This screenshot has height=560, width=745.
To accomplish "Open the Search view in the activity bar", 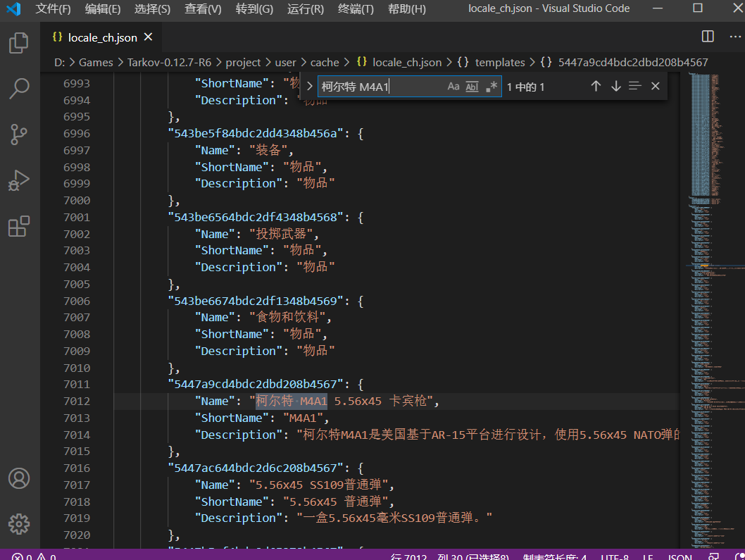I will tap(19, 88).
